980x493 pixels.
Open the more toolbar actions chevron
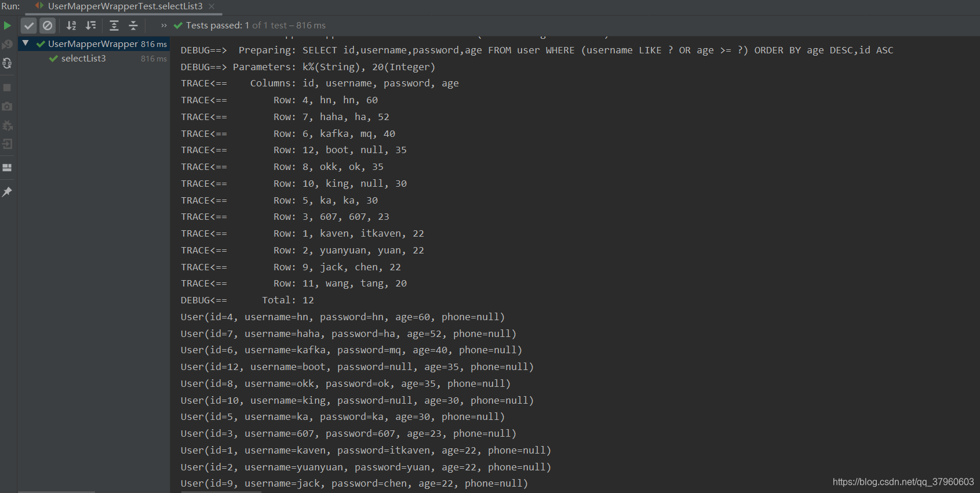click(x=164, y=26)
